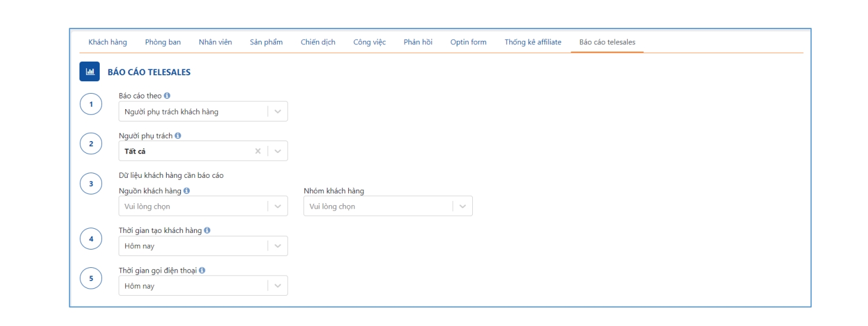Open the Chiến dịch tab

(x=317, y=42)
